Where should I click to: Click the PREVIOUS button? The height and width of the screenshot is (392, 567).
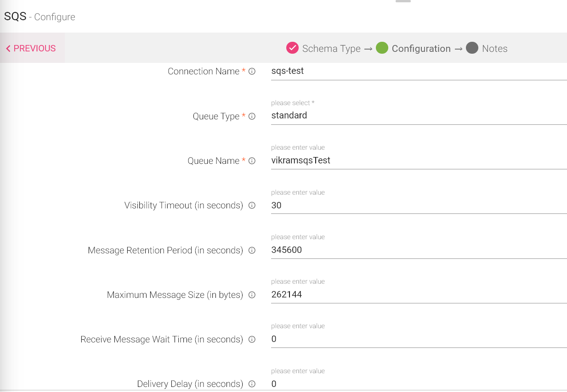[x=31, y=49]
